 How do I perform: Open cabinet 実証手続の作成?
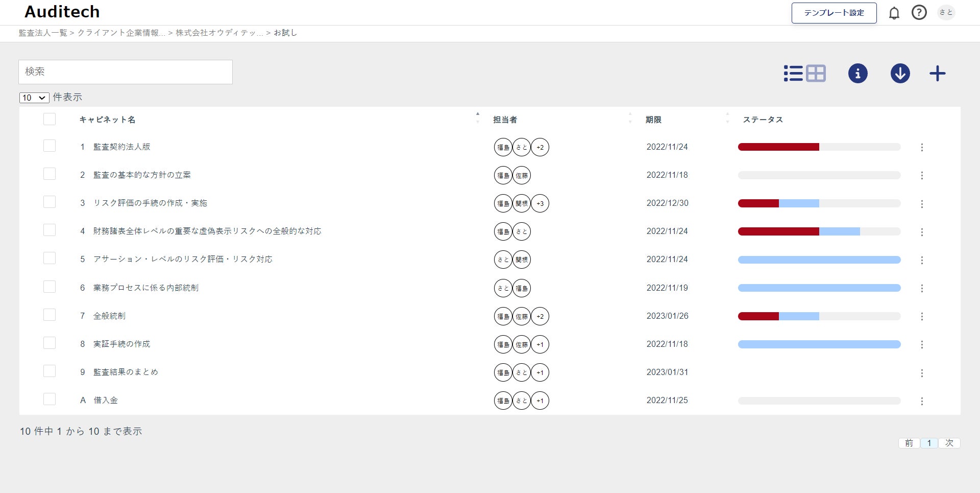pyautogui.click(x=122, y=344)
